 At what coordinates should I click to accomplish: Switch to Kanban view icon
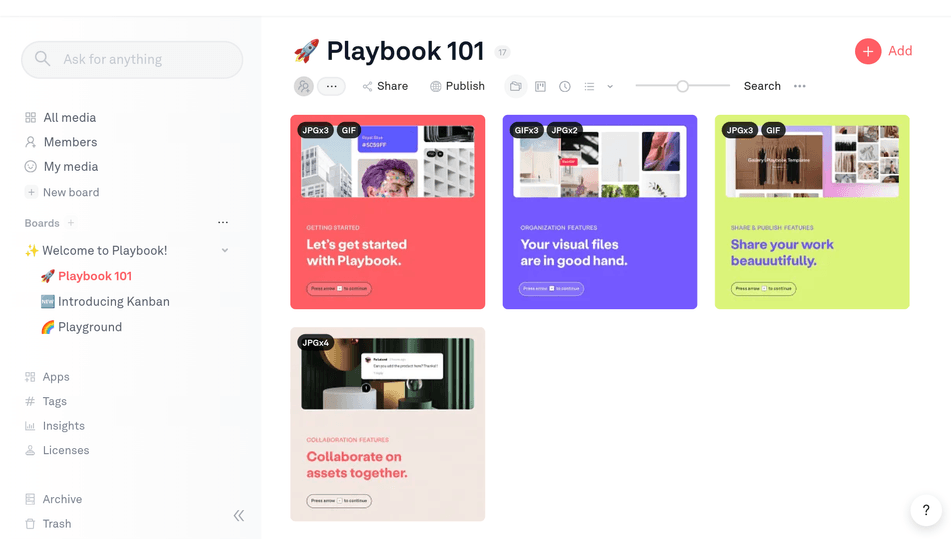(x=540, y=87)
